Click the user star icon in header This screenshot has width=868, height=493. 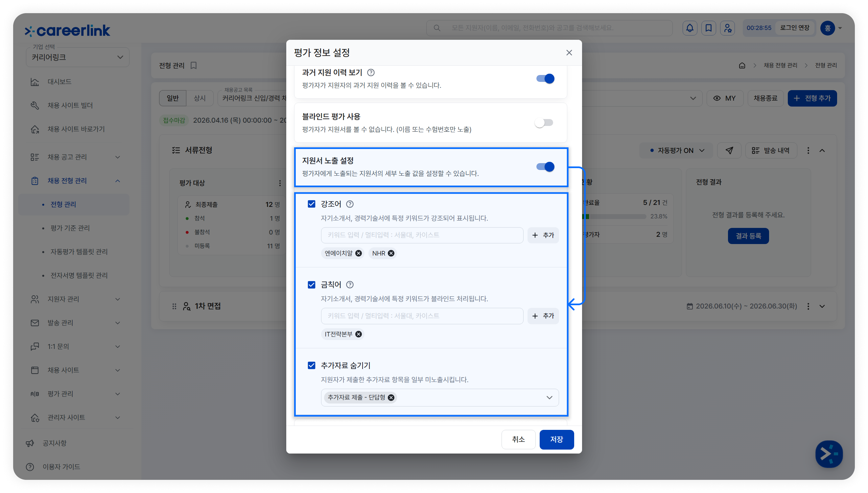click(x=727, y=28)
